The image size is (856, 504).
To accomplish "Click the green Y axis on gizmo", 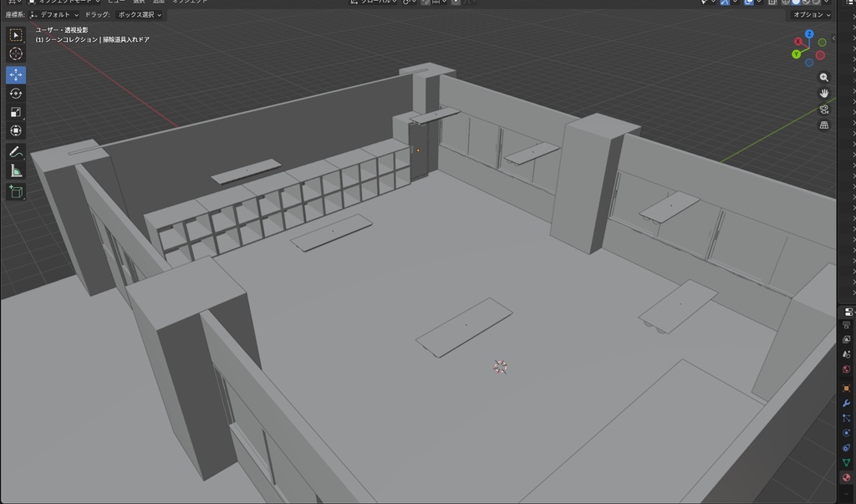I will click(x=796, y=54).
